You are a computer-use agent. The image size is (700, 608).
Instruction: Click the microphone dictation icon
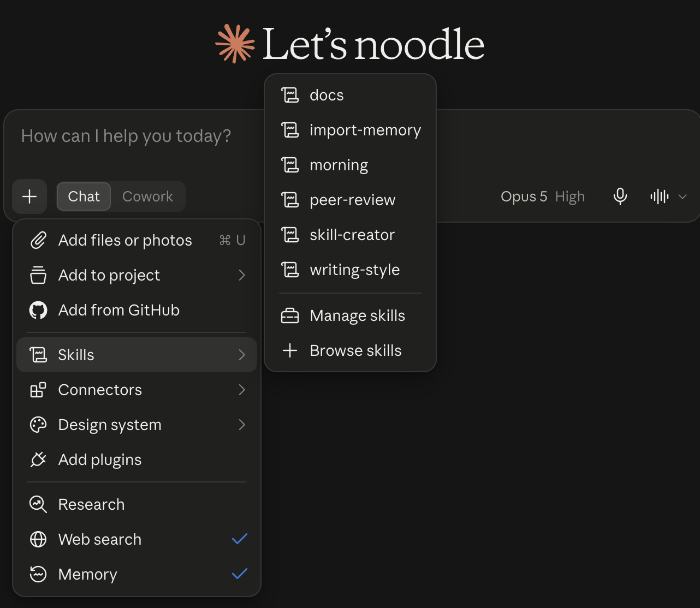tap(620, 196)
